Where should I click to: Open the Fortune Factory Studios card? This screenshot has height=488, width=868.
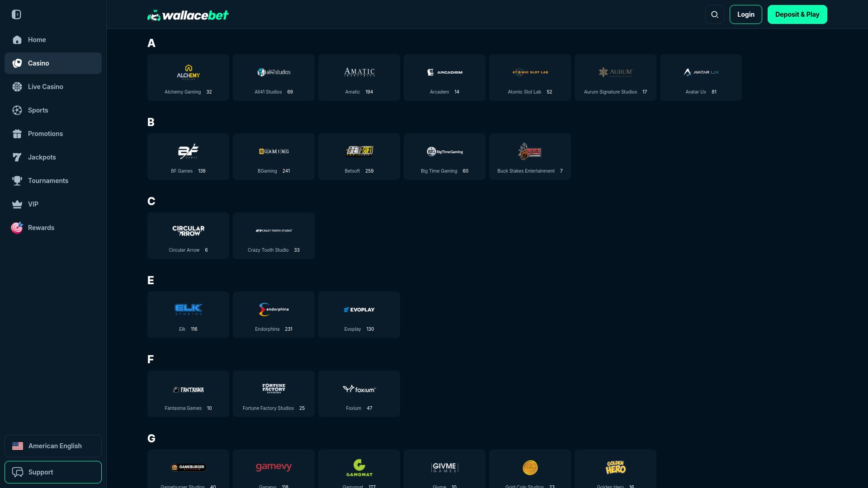coord(274,394)
